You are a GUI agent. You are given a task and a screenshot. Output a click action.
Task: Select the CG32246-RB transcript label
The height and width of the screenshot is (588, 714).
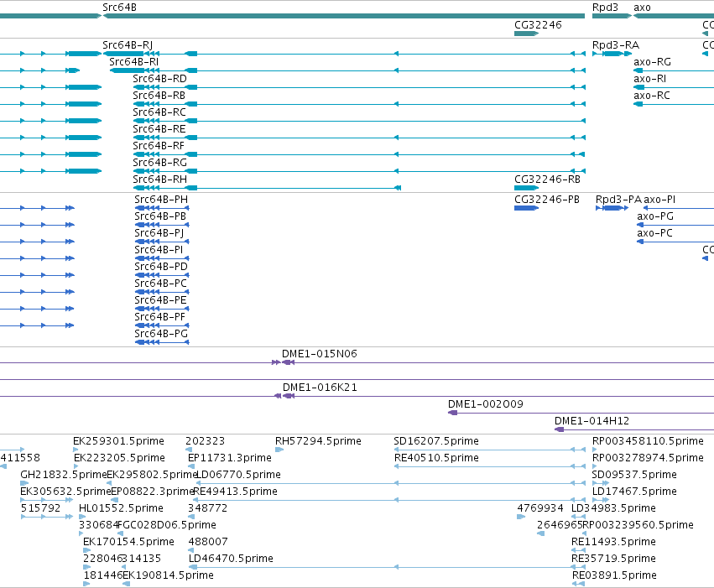point(547,180)
